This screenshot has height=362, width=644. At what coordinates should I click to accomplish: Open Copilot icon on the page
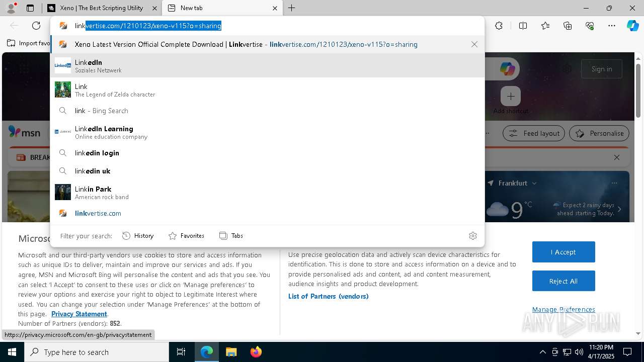tap(507, 69)
